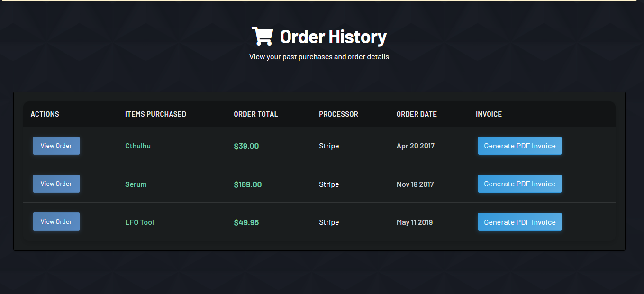Image resolution: width=644 pixels, height=294 pixels.
Task: Click the Invoice column header
Action: coord(489,114)
